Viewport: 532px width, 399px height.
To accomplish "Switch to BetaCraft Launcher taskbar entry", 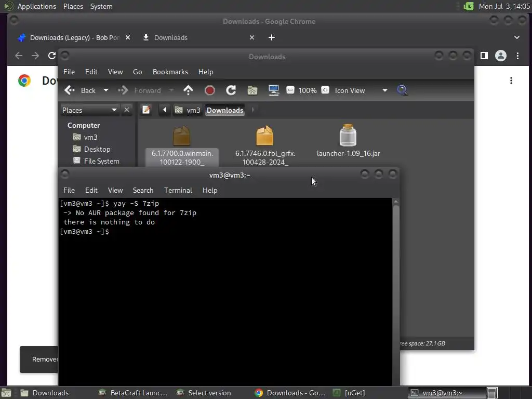I will [x=134, y=393].
